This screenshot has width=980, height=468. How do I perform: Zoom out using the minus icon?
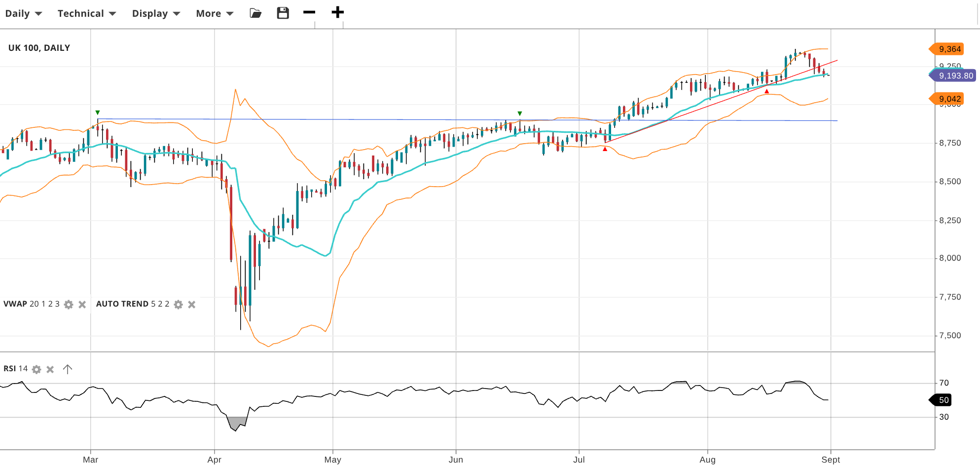coord(309,12)
